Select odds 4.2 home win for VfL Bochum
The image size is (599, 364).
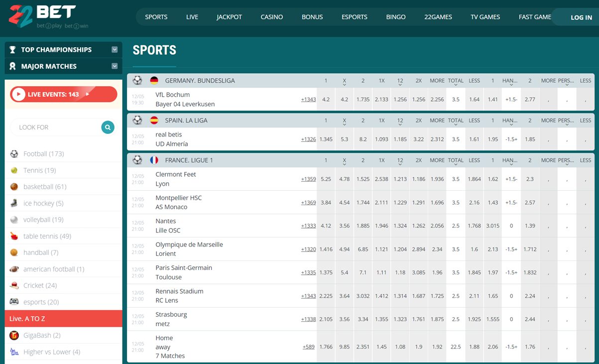tap(326, 100)
